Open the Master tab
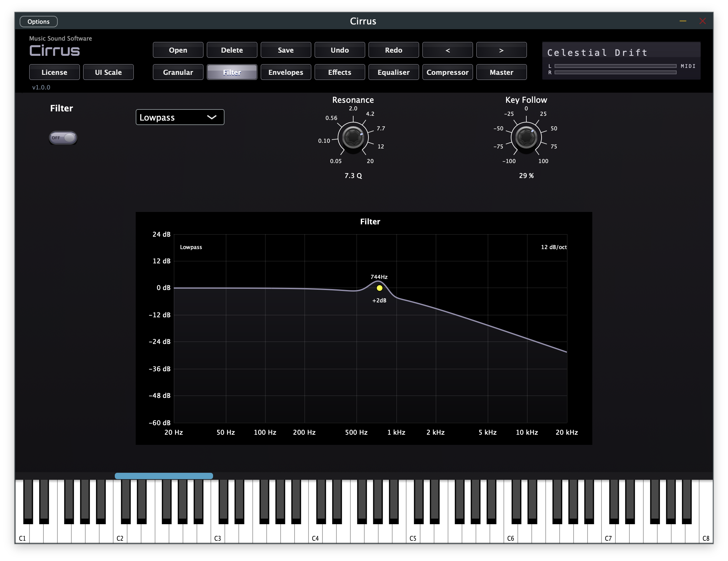The image size is (728, 561). 502,72
